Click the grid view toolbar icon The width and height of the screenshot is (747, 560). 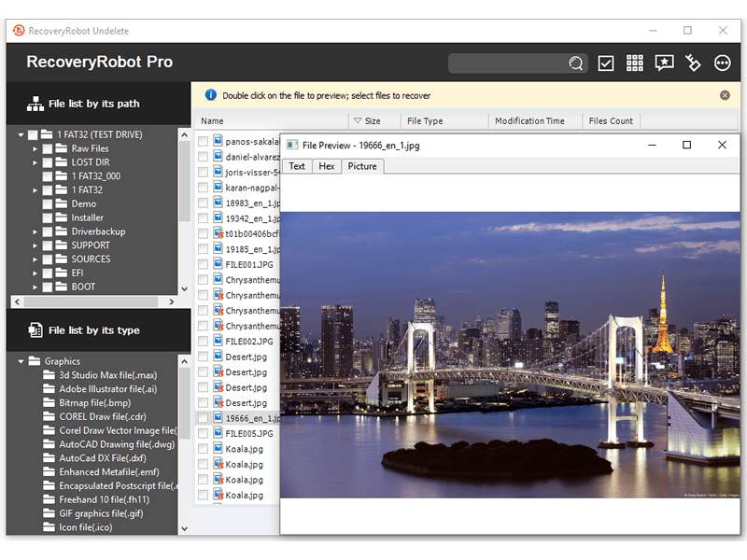pyautogui.click(x=635, y=63)
